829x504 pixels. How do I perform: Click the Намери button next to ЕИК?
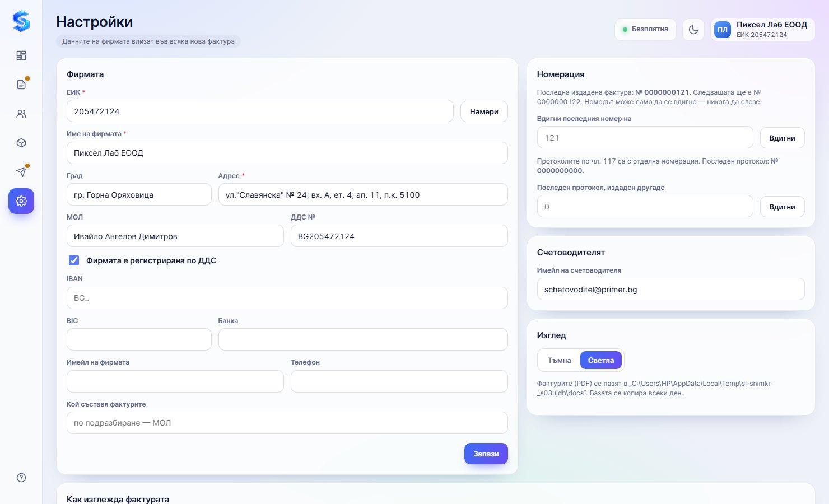[484, 111]
